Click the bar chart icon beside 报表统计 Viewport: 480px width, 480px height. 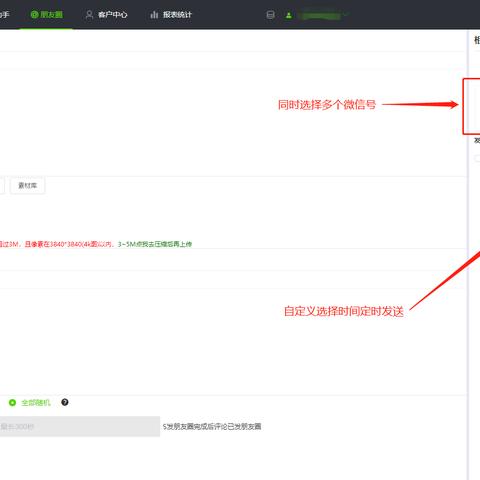(154, 15)
